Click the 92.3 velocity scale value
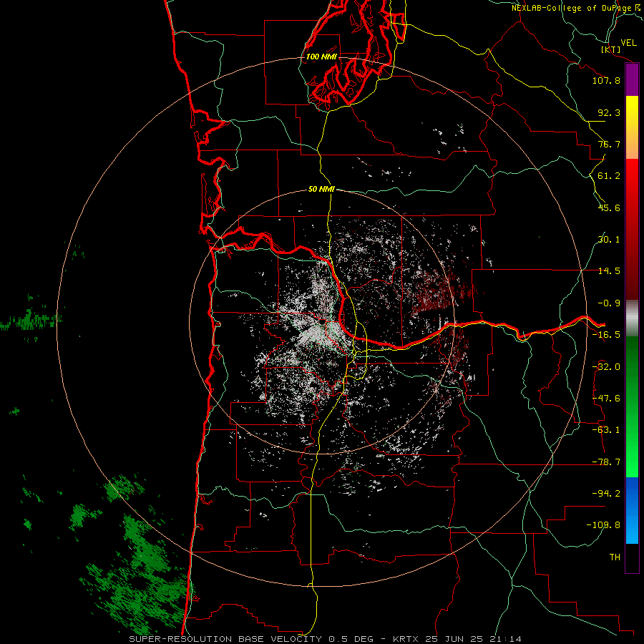Viewport: 644px width, 644px height. (x=609, y=112)
